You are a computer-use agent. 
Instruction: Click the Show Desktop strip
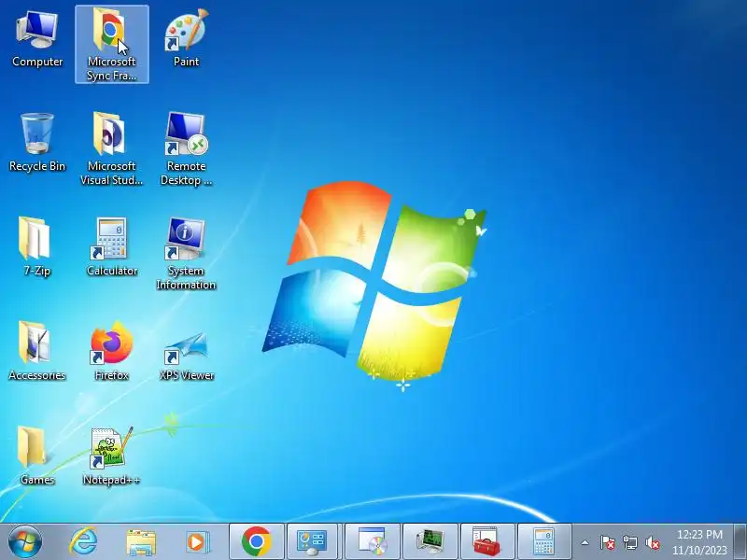coord(740,542)
